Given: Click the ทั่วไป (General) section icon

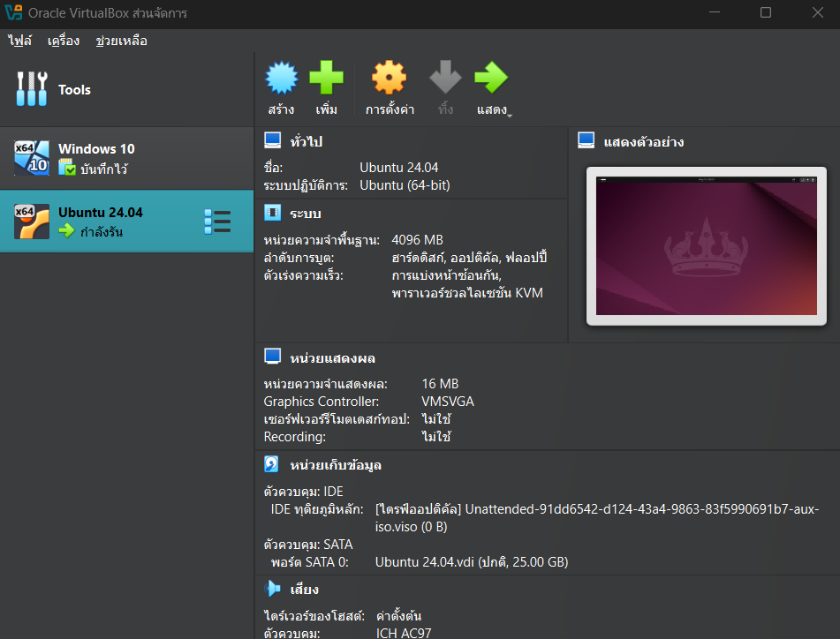Looking at the screenshot, I should pos(273,140).
